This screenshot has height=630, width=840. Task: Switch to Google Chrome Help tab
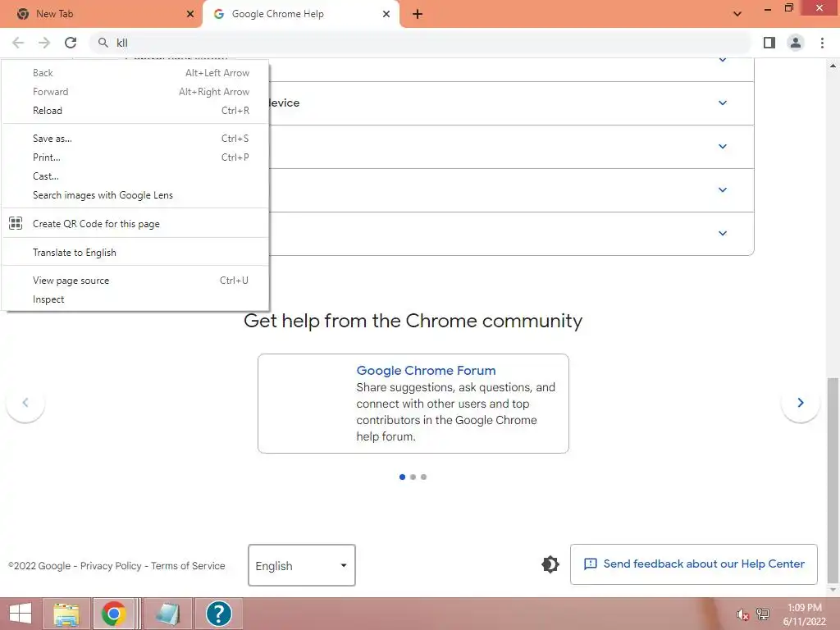tap(300, 14)
